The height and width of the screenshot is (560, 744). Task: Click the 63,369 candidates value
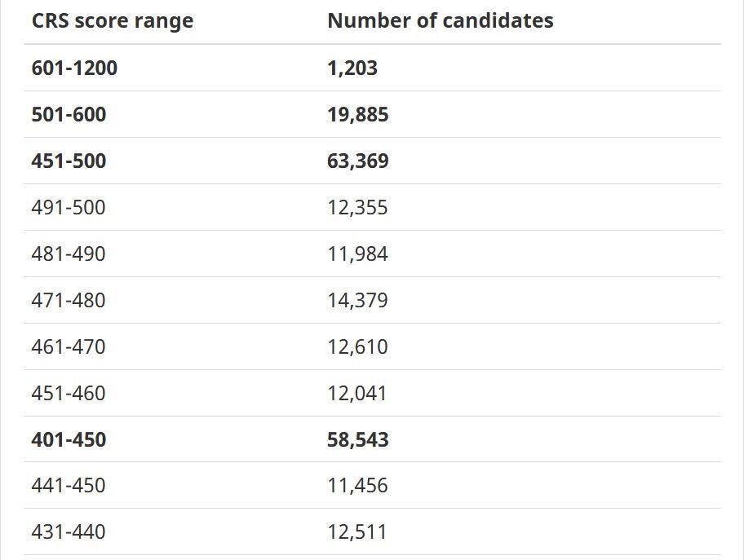[358, 161]
